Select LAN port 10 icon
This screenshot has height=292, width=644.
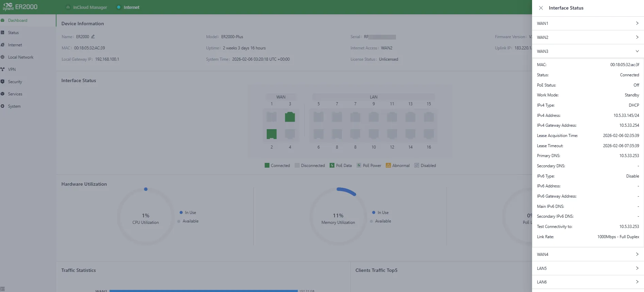click(x=374, y=134)
